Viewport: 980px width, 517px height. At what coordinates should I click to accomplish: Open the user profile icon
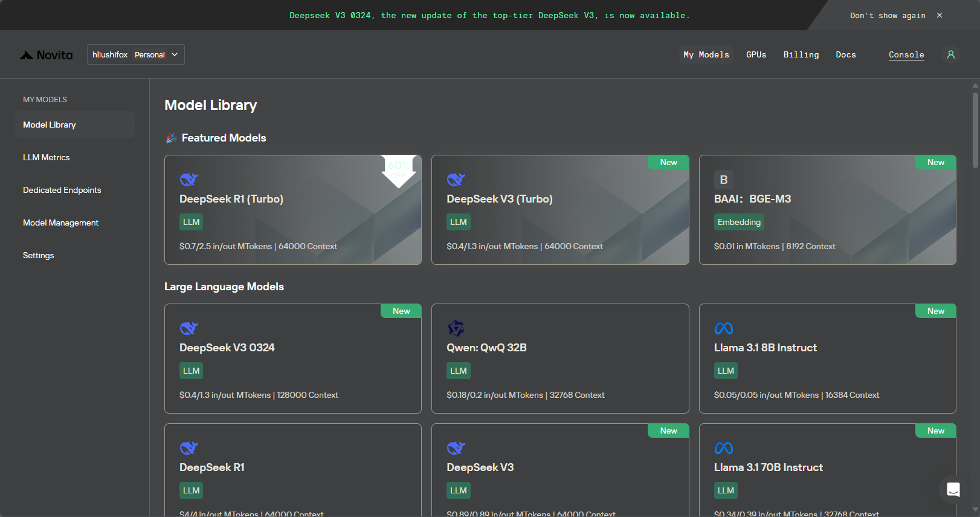coord(951,54)
